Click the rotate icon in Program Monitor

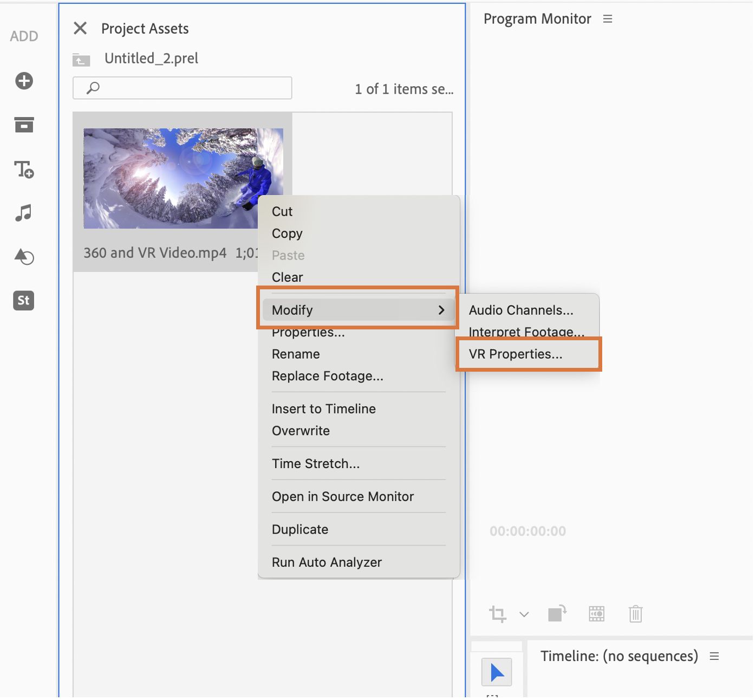(557, 613)
